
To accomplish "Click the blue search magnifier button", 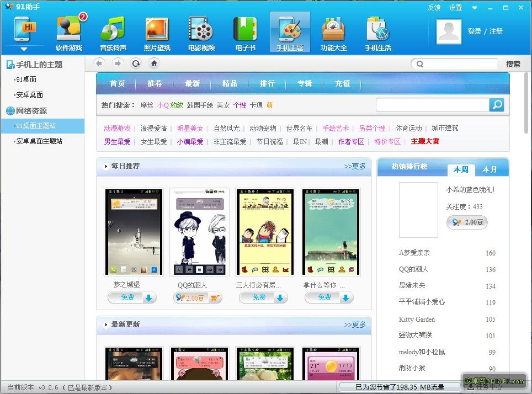I will click(x=497, y=104).
